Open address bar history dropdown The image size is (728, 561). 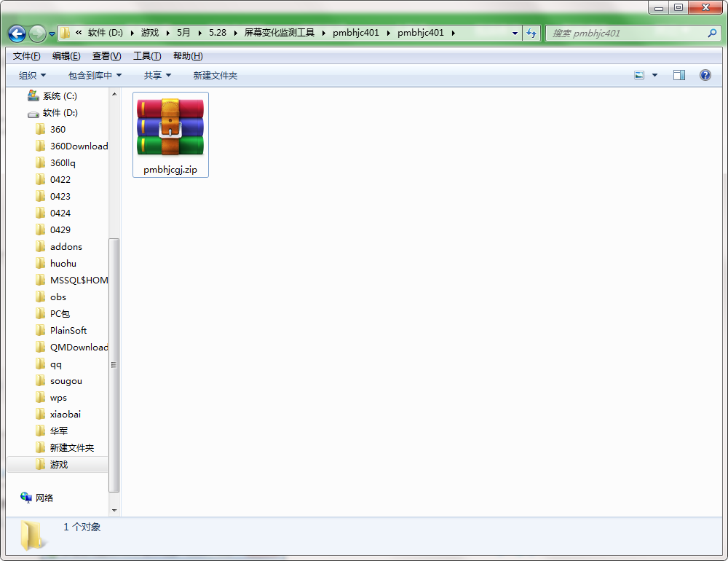tap(515, 33)
